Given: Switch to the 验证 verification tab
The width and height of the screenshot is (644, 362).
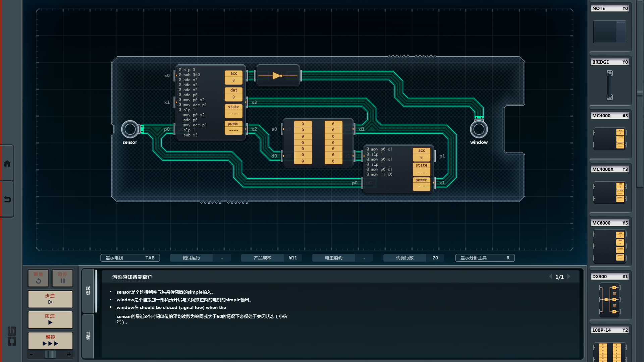Looking at the screenshot, I should 88,336.
